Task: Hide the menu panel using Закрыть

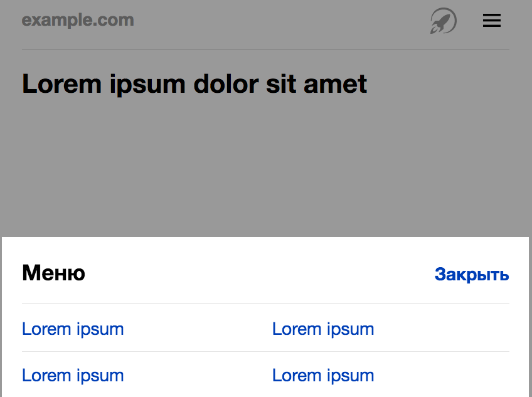Action: tap(472, 275)
